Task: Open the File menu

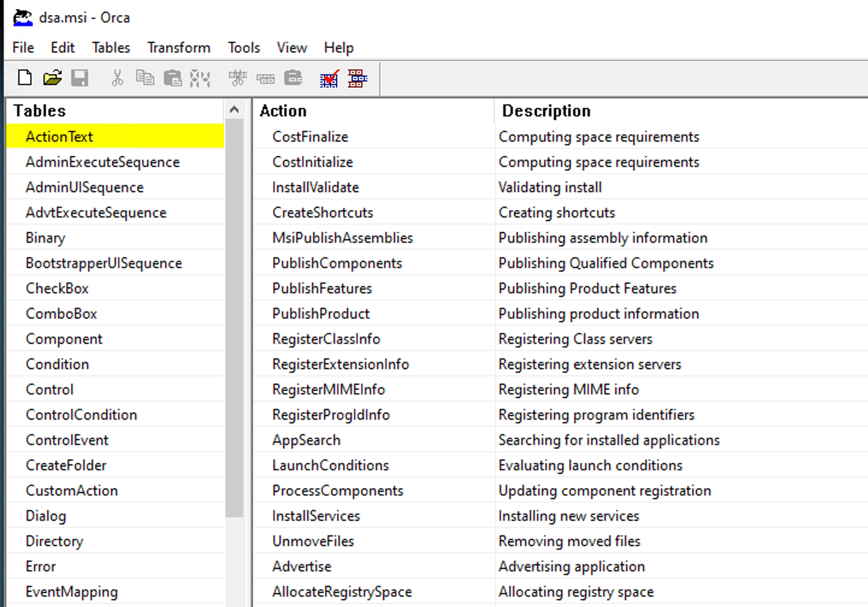Action: (23, 48)
